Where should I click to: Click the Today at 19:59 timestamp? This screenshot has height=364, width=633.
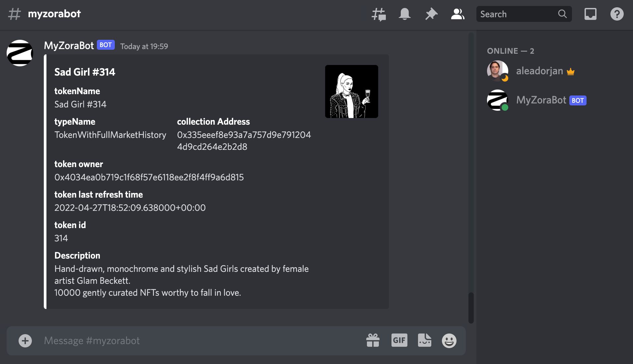tap(144, 46)
